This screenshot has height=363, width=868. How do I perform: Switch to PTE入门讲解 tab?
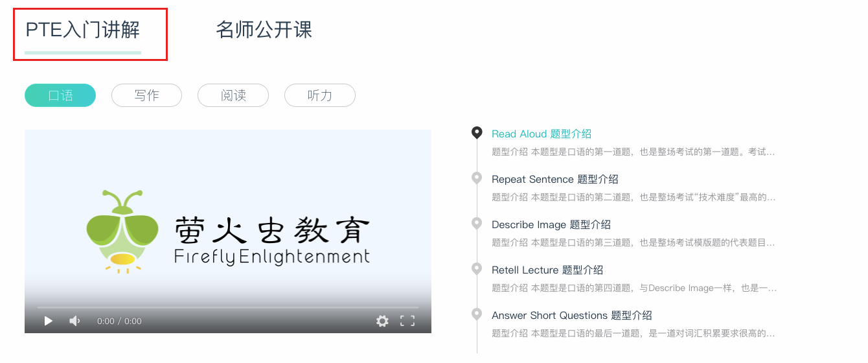click(83, 30)
